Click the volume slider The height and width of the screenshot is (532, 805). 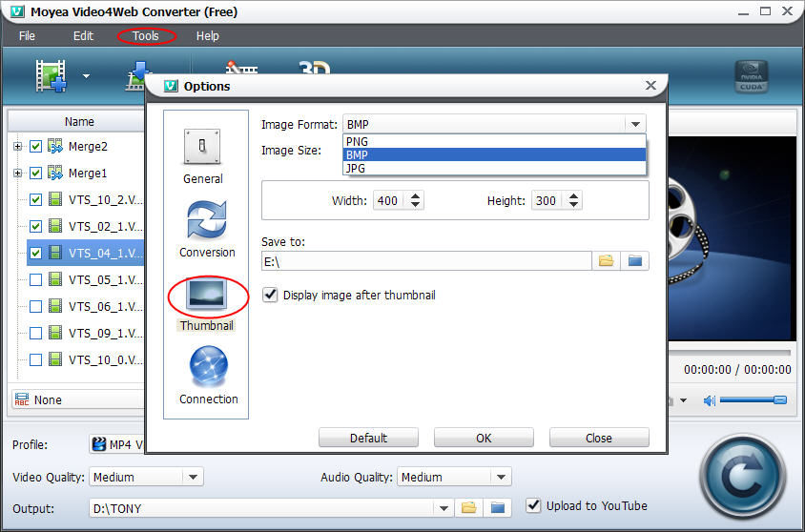[x=753, y=399]
